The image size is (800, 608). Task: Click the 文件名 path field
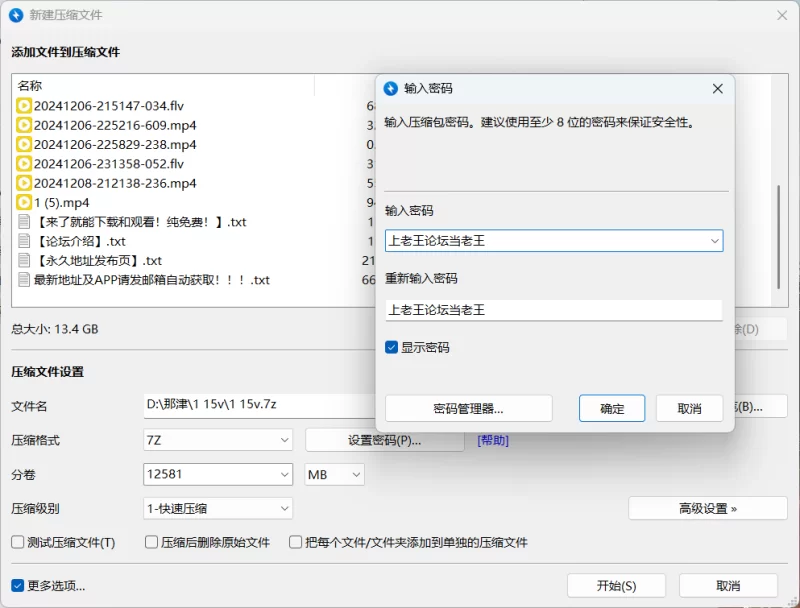(x=260, y=405)
